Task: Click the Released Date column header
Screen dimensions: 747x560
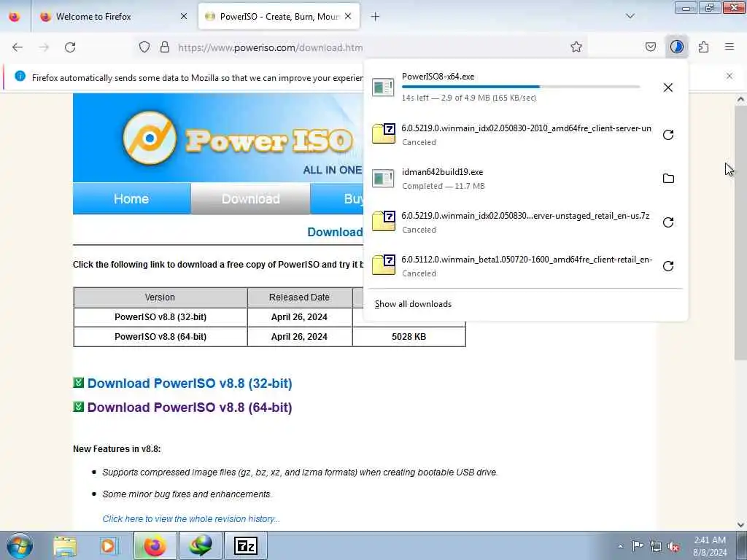Action: click(299, 297)
